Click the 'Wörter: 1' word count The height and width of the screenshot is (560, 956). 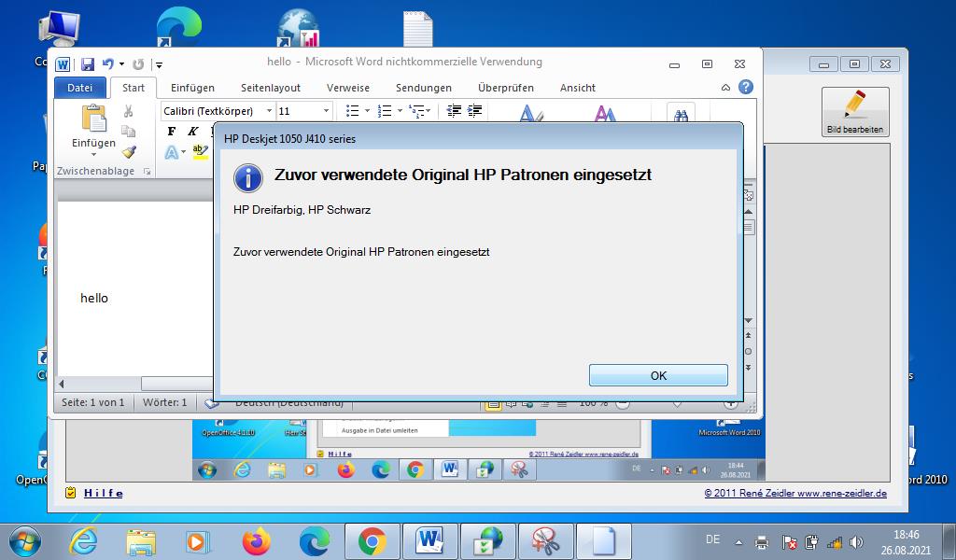coord(164,402)
